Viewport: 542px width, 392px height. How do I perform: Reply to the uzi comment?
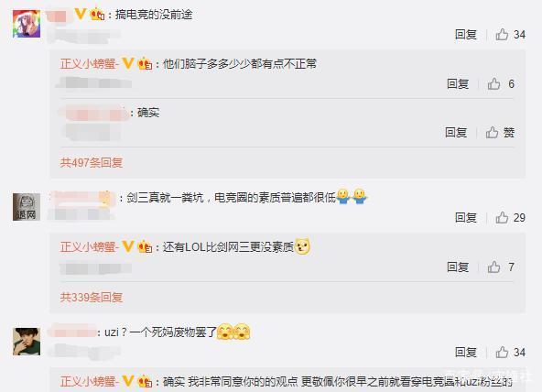tap(466, 353)
